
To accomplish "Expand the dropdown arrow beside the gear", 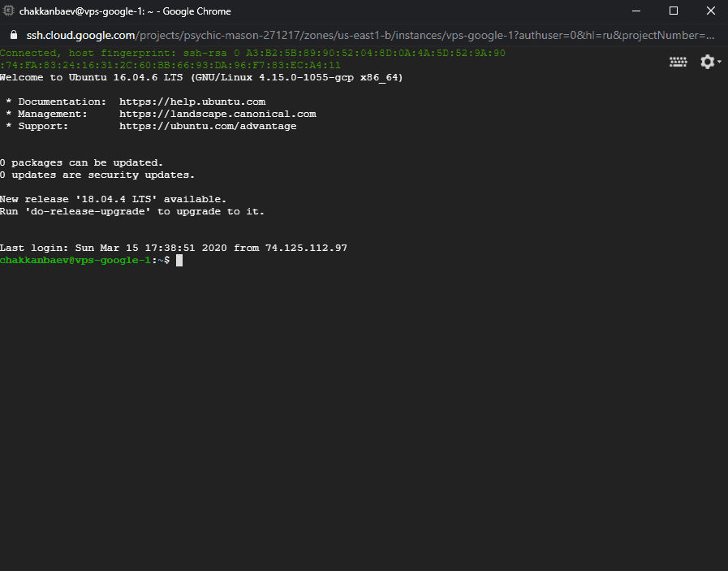I will 720,63.
